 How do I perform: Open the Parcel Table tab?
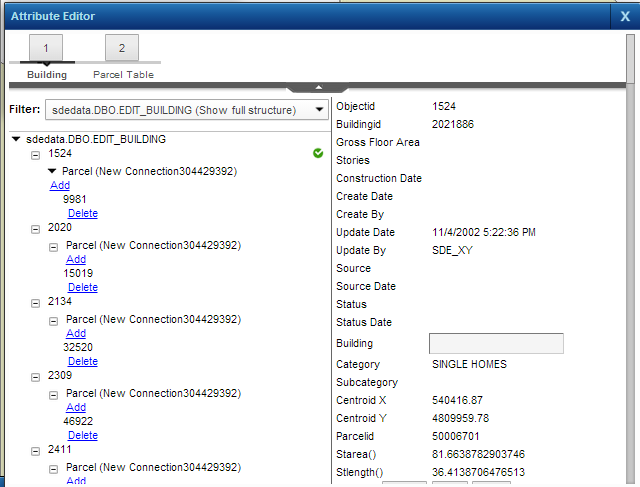pos(122,48)
